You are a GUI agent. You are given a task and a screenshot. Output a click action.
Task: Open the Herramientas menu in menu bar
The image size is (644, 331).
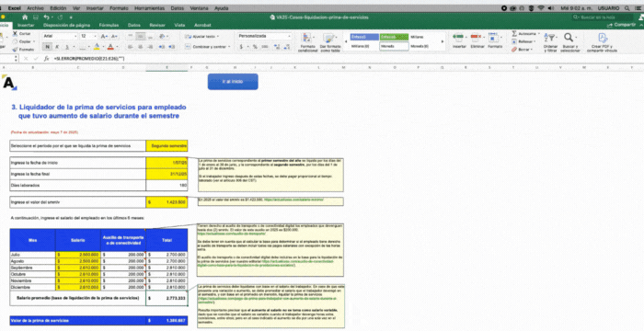tap(149, 8)
